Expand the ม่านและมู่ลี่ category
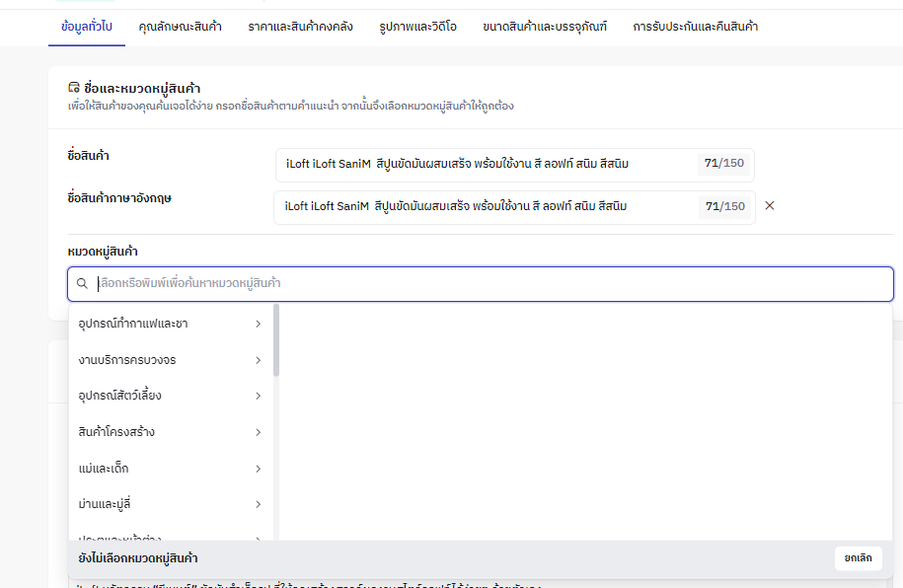 click(x=170, y=504)
